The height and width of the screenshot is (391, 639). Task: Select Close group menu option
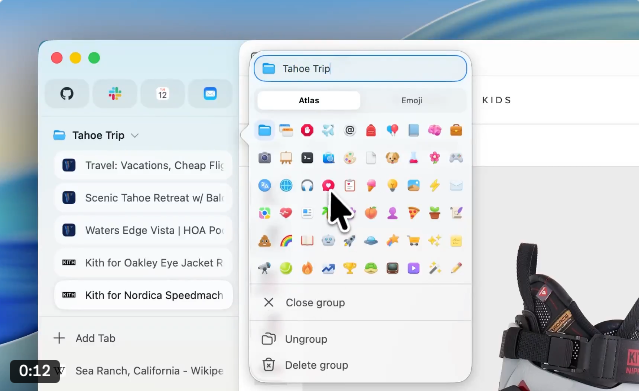tap(360, 303)
